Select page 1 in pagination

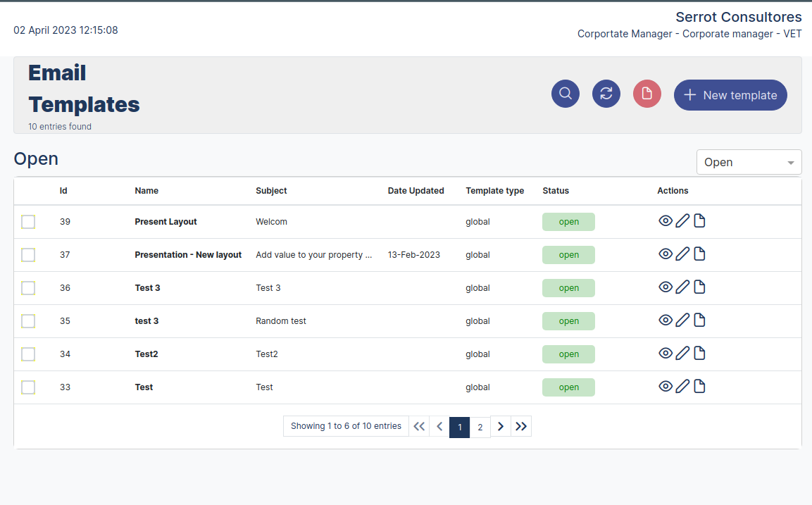coord(460,427)
